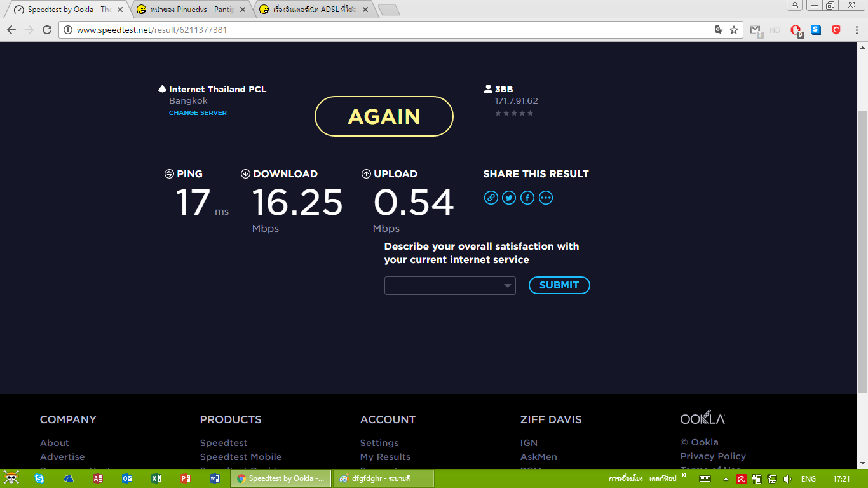Open OneDrive from the taskbar
The width and height of the screenshot is (868, 488).
[69, 478]
